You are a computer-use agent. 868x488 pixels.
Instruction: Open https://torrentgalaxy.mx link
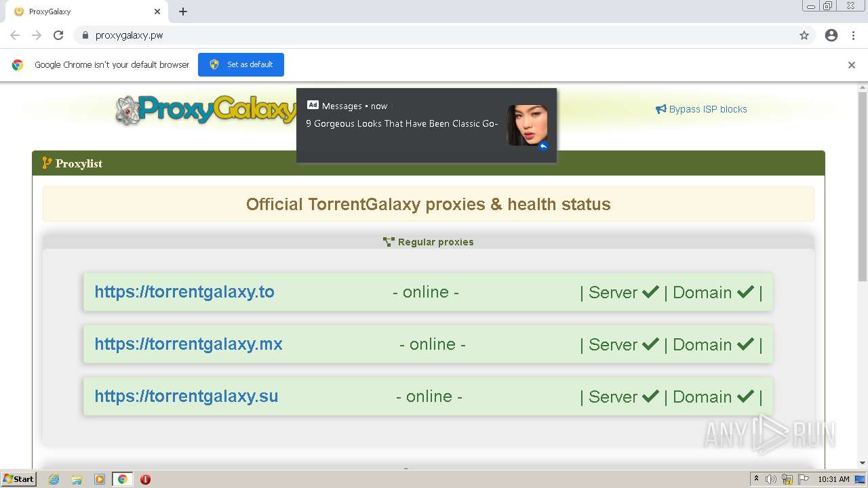(189, 344)
